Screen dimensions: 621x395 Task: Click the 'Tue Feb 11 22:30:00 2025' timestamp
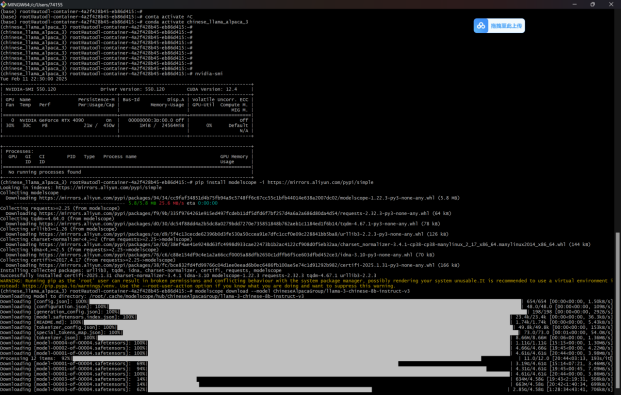coord(34,79)
